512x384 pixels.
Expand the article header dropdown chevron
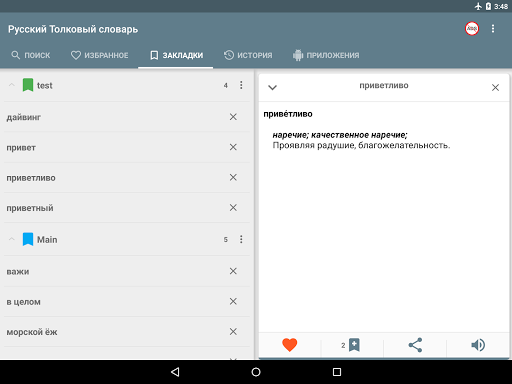272,87
